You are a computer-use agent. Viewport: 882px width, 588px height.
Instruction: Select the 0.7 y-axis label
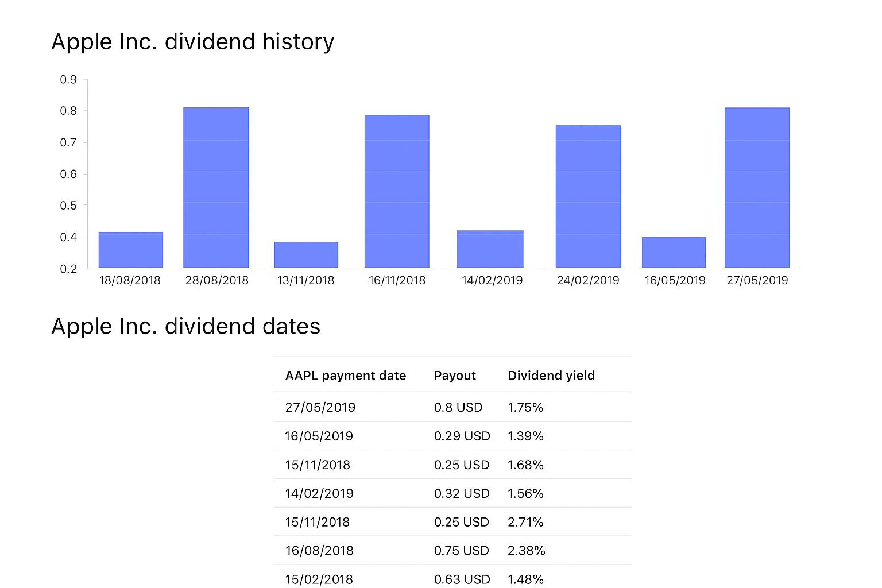pyautogui.click(x=68, y=142)
